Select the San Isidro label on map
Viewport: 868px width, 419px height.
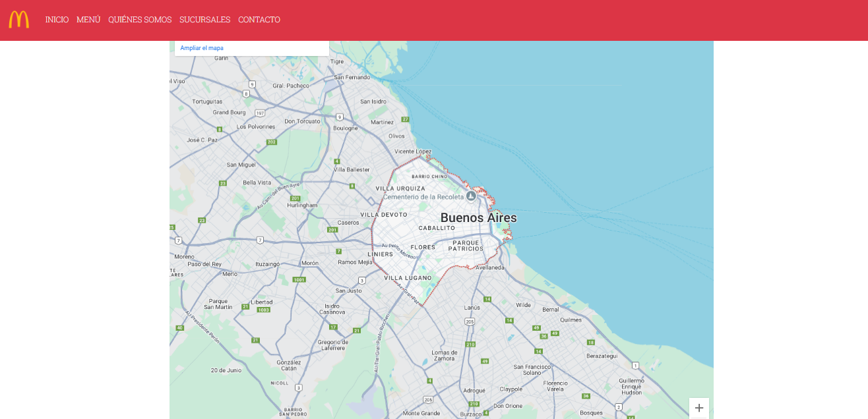(373, 101)
